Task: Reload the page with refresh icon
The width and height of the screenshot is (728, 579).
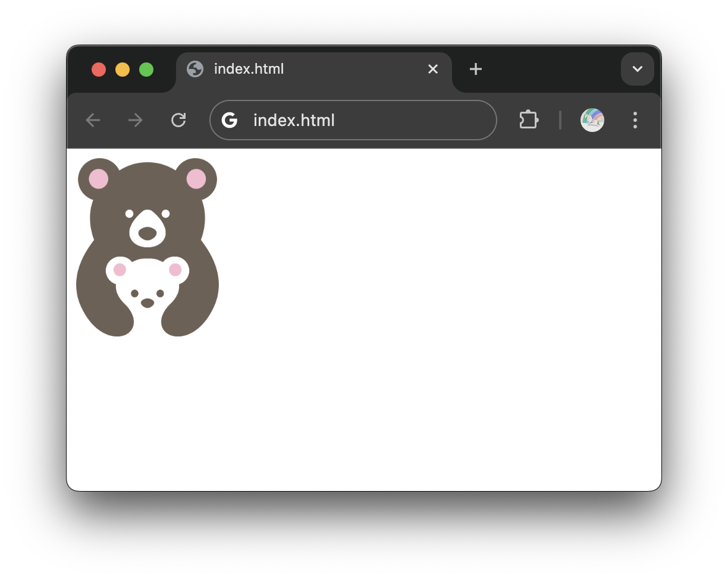Action: [178, 121]
